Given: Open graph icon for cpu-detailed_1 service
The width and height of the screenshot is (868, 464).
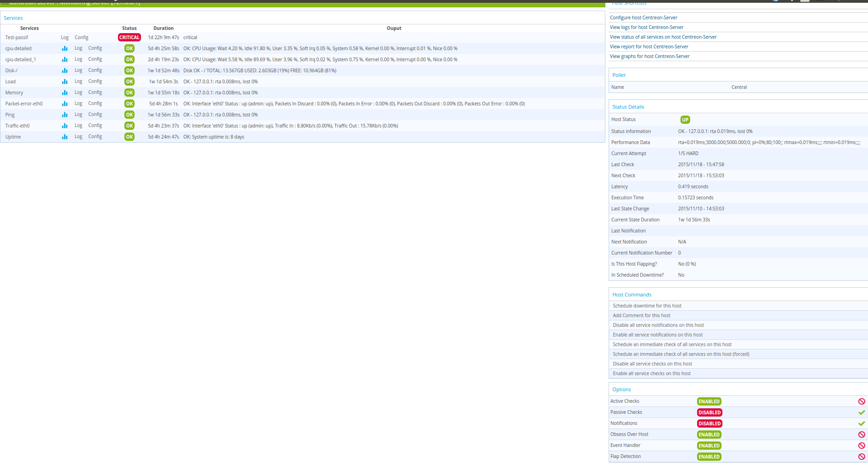Looking at the screenshot, I should (65, 59).
